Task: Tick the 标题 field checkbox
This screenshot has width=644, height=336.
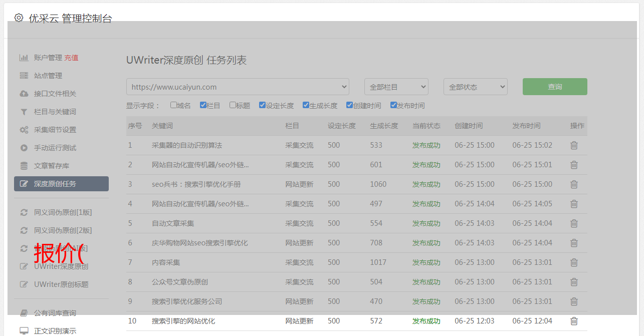Action: [x=233, y=105]
